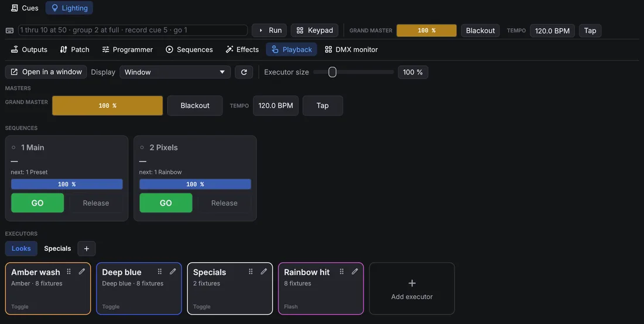Edit the top bar 120.0 BPM tempo

point(552,30)
